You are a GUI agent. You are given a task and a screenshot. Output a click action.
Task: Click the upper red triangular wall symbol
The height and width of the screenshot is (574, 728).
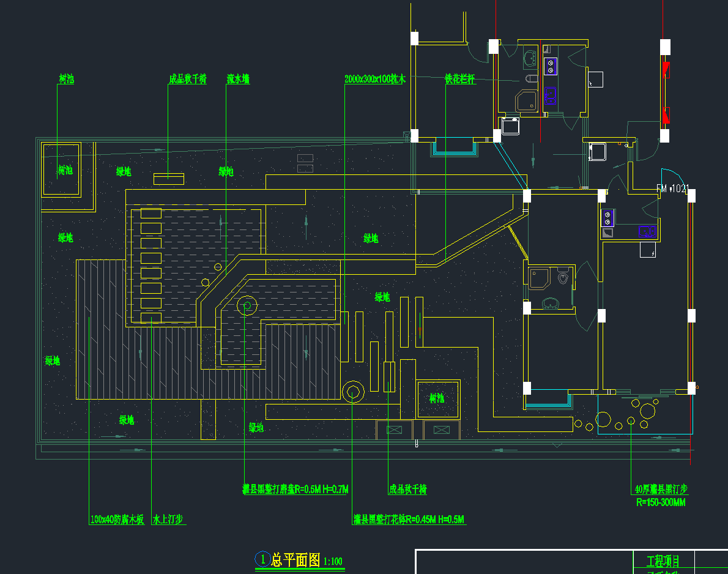click(x=666, y=70)
